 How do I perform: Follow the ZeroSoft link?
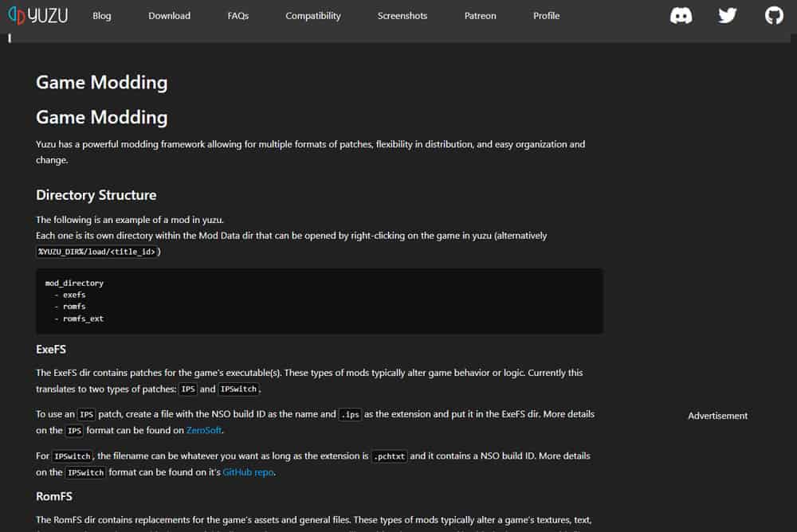(x=204, y=430)
